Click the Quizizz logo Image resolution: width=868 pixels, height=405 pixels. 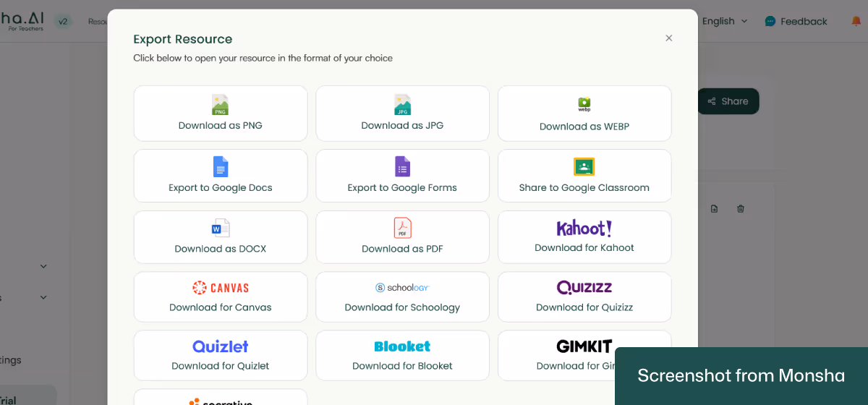pyautogui.click(x=584, y=287)
